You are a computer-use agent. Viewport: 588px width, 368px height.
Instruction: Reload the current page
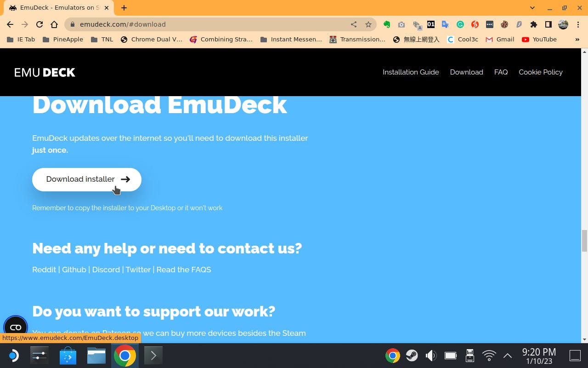click(40, 24)
